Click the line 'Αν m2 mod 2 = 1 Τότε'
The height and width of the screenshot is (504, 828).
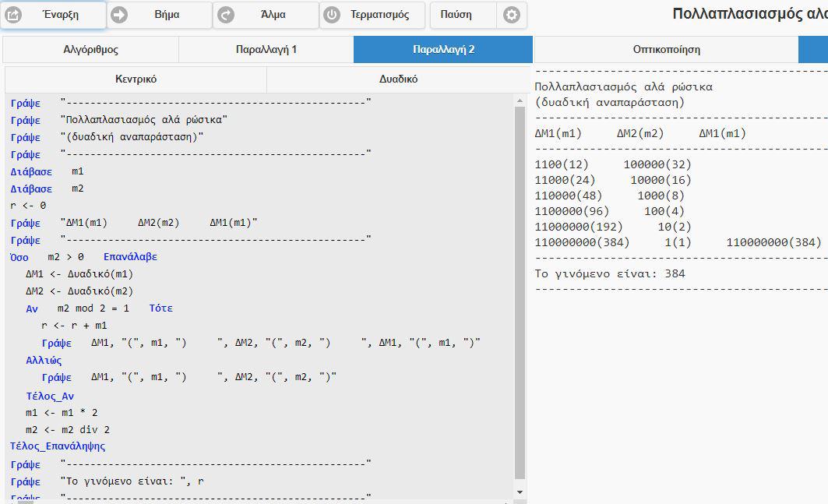click(99, 308)
